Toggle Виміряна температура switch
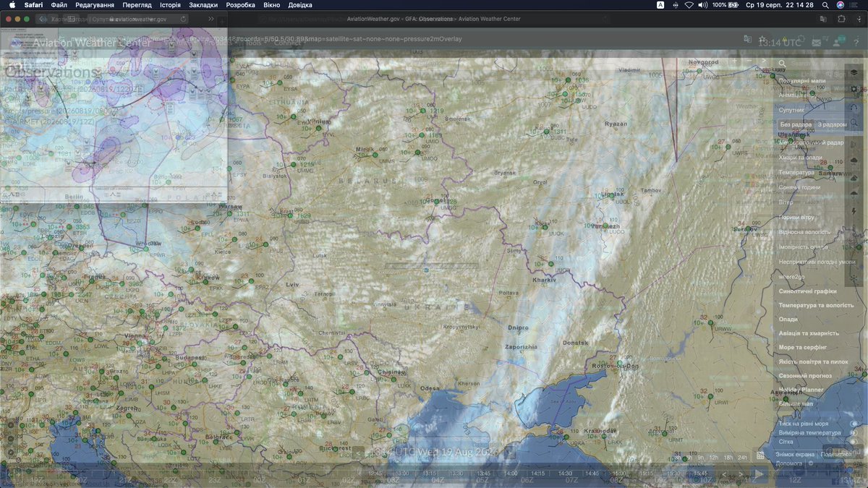Screen dimensions: 868x488 click(x=854, y=433)
